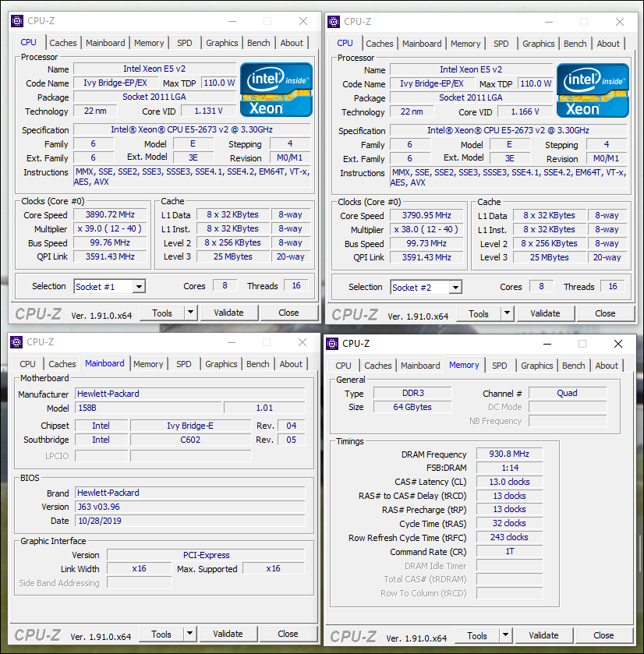Click the 1T Command Rate value

pyautogui.click(x=509, y=551)
